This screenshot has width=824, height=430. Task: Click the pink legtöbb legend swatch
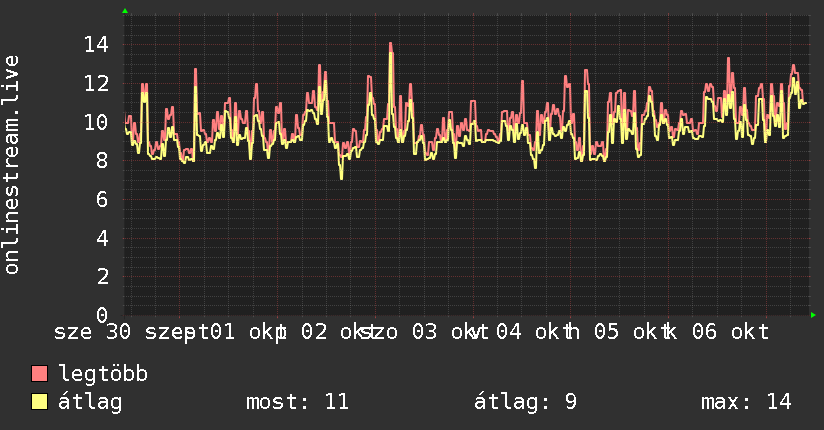[x=39, y=374]
